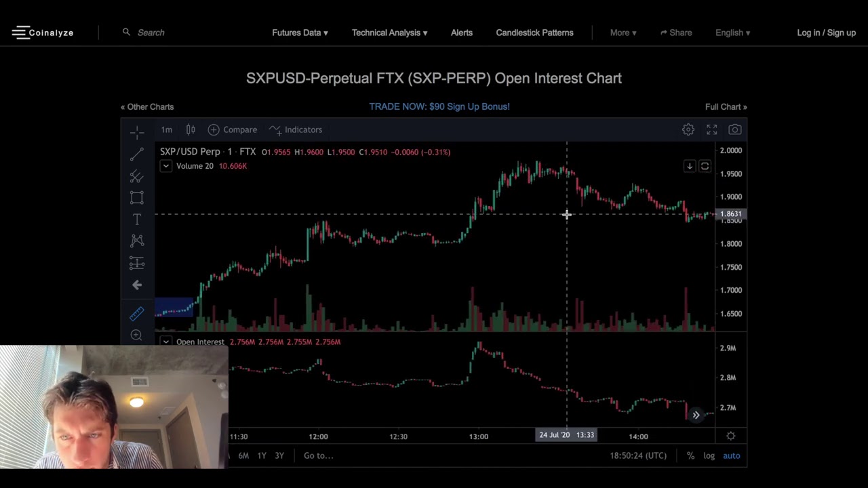Click the Coinalyze logo text
Screen dimensions: 868x488
(x=52, y=33)
